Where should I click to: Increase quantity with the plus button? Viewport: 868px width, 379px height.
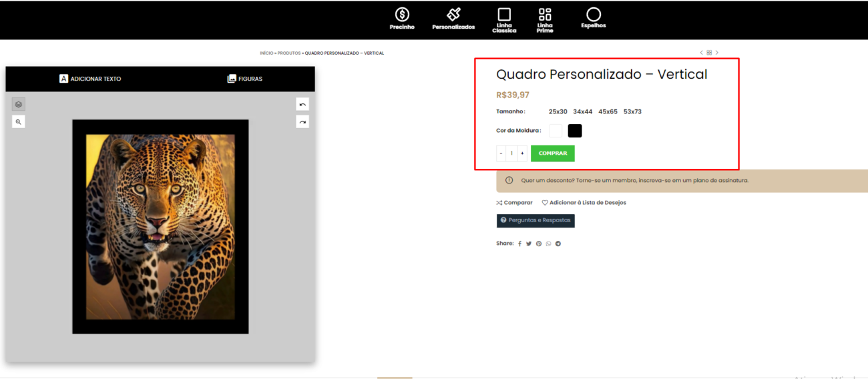point(522,153)
